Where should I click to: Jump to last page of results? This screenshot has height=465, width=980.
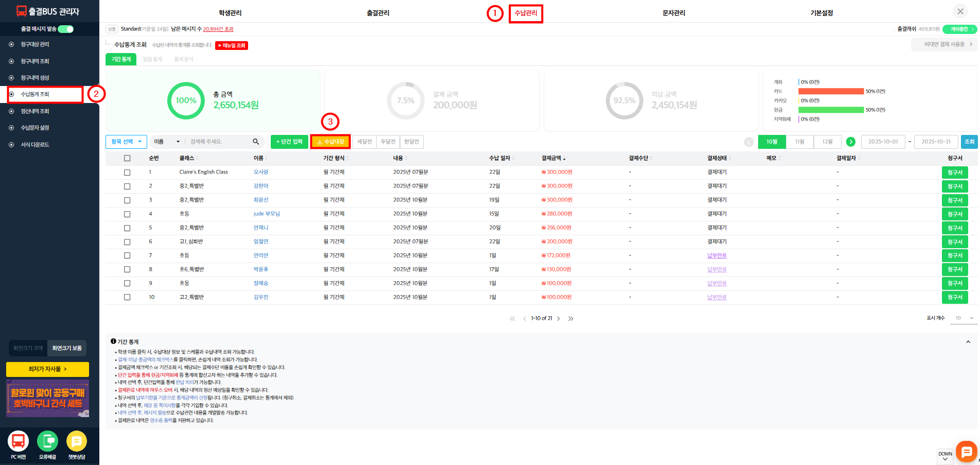(571, 319)
